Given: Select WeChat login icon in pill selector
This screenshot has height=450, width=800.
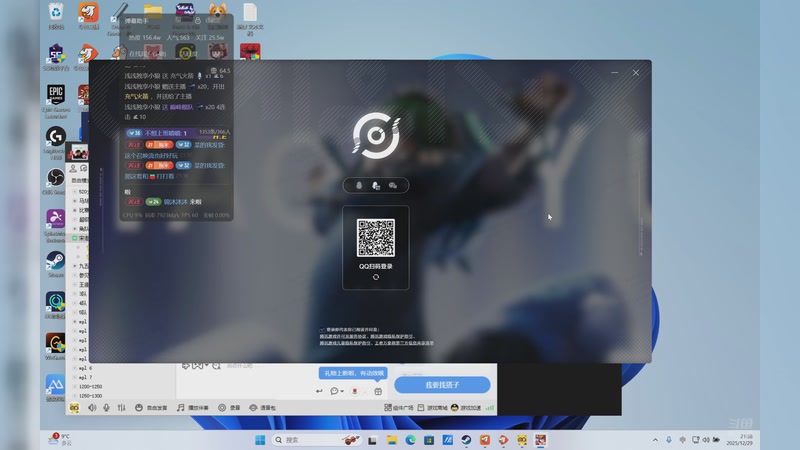Looking at the screenshot, I should [392, 185].
